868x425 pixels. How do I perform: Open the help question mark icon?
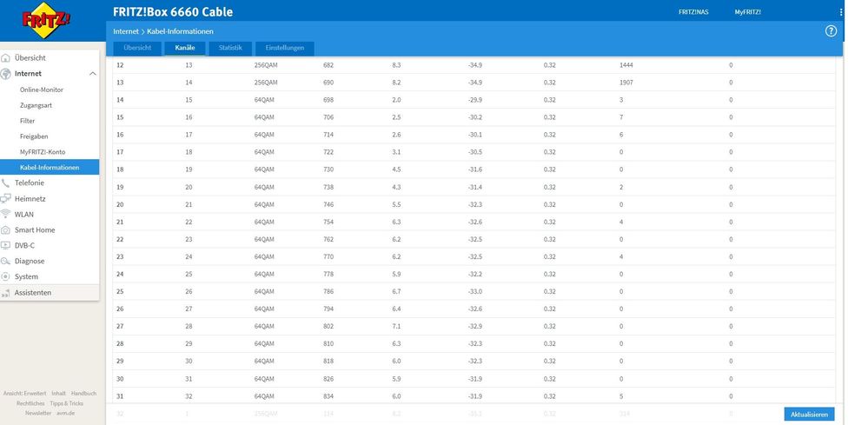[831, 31]
